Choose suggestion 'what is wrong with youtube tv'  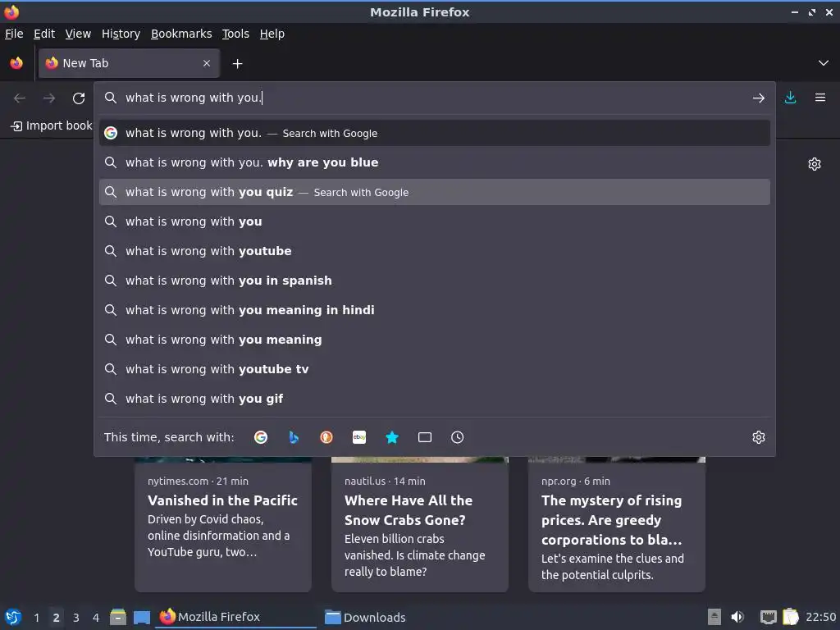coord(435,368)
